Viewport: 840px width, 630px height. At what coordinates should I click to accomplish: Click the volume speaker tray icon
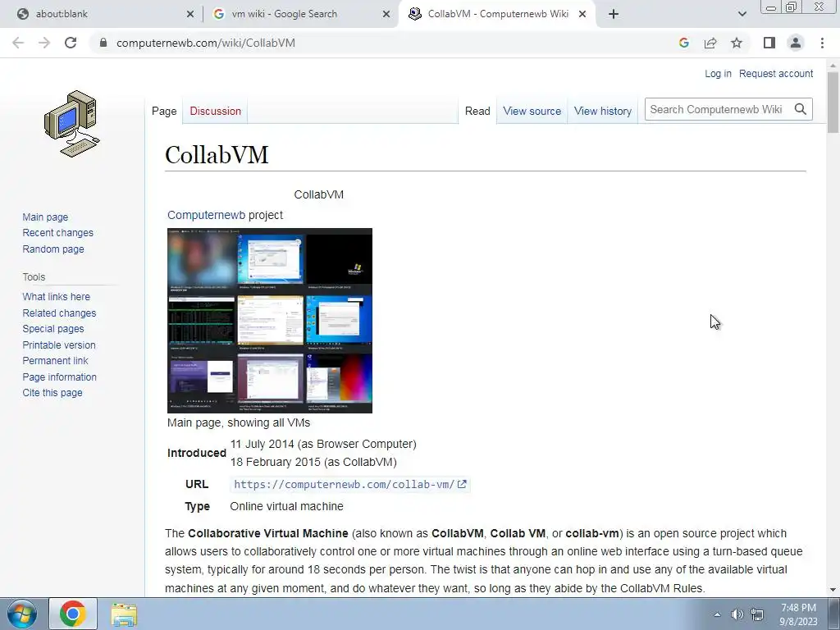point(737,614)
